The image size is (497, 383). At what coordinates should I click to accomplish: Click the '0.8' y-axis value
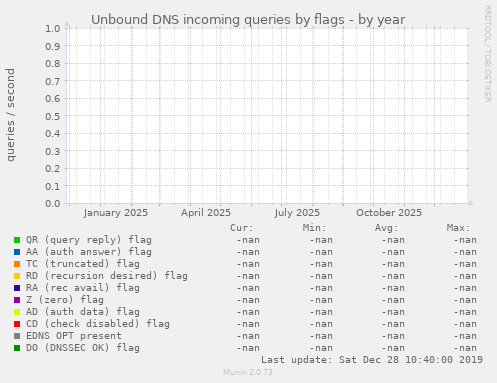[x=53, y=63]
